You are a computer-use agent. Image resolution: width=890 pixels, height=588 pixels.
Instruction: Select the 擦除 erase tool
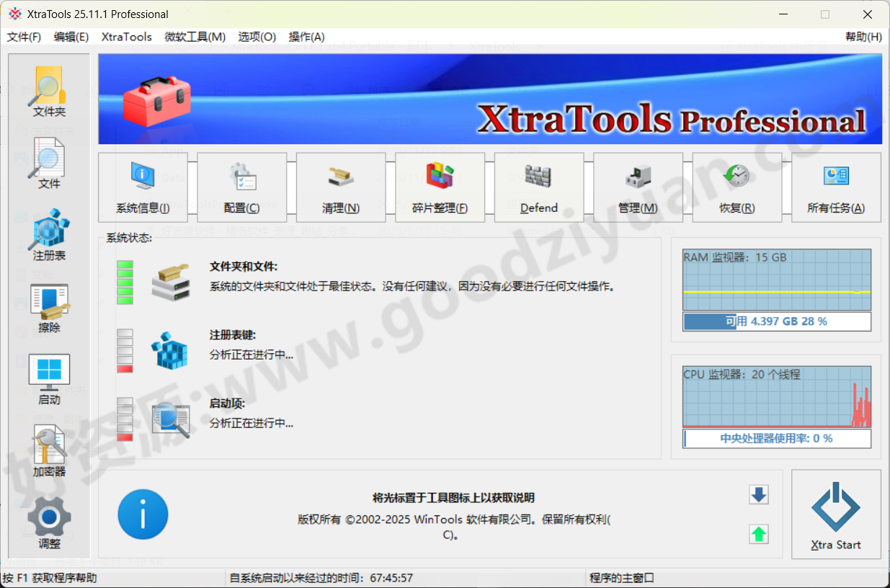pos(48,308)
